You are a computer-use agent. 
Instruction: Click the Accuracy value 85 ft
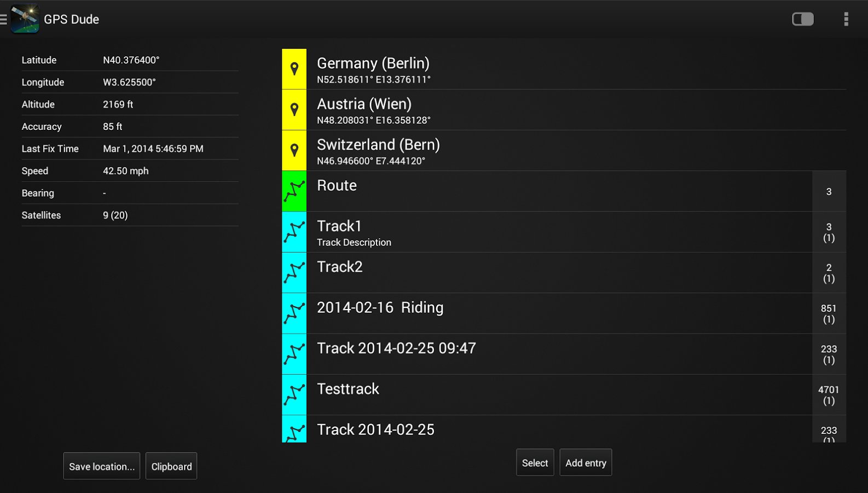(113, 127)
